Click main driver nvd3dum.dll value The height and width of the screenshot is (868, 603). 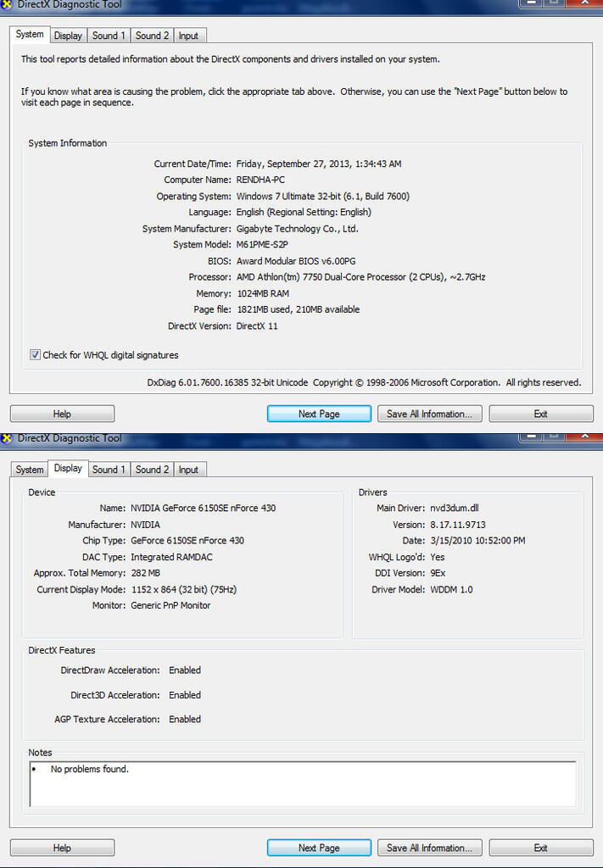(x=455, y=509)
